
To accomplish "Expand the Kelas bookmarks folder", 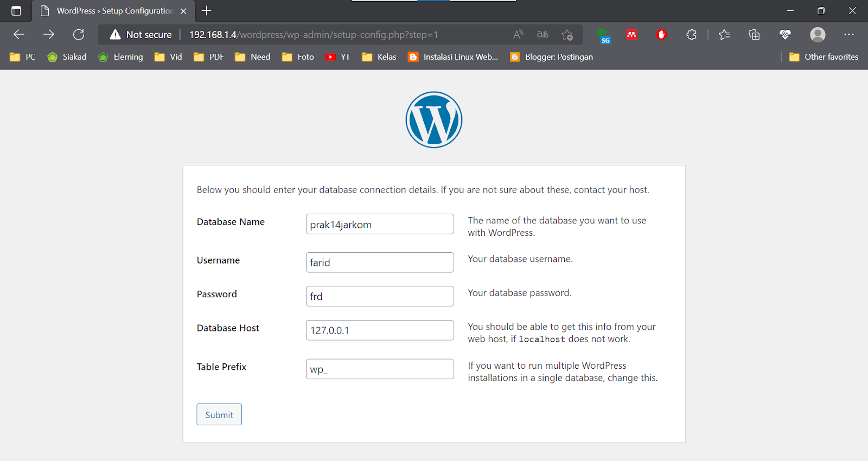I will click(x=379, y=57).
